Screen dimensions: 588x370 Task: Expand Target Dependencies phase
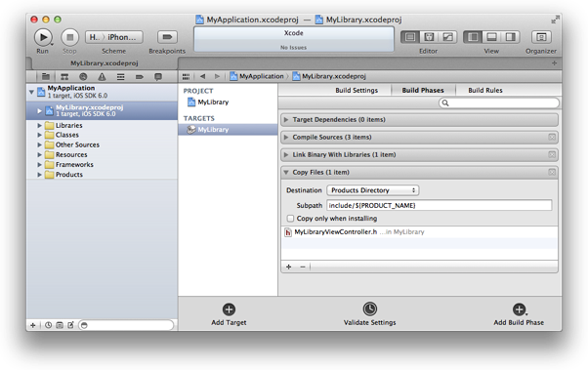point(286,119)
